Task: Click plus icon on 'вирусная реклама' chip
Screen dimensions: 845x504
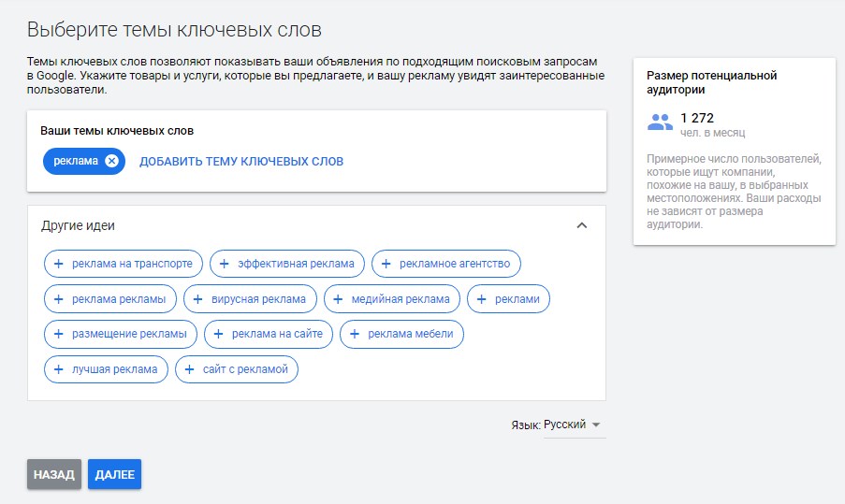Action: [199, 299]
